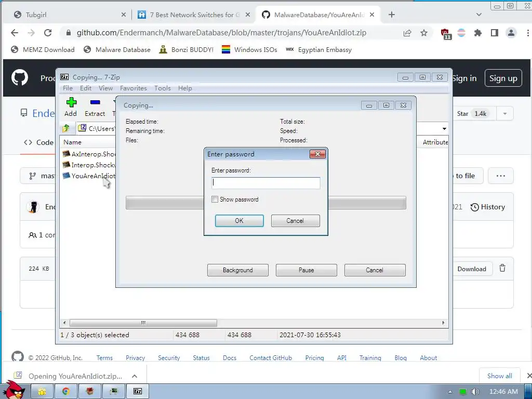Open the Pricing footer link
532x399 pixels.
314,357
